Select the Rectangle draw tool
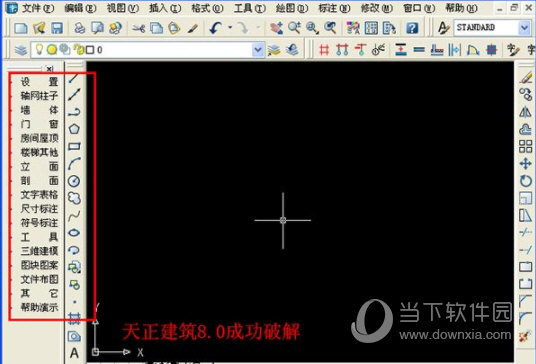Image resolution: width=536 pixels, height=364 pixels. [74, 146]
